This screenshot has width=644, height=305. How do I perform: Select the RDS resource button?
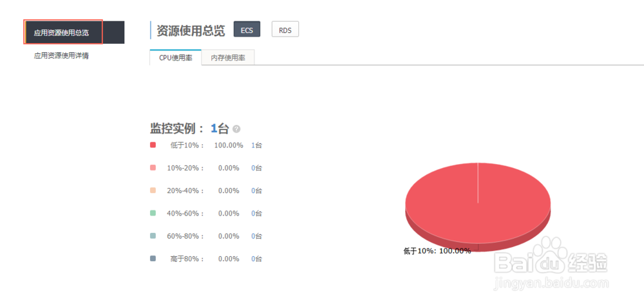tap(285, 29)
